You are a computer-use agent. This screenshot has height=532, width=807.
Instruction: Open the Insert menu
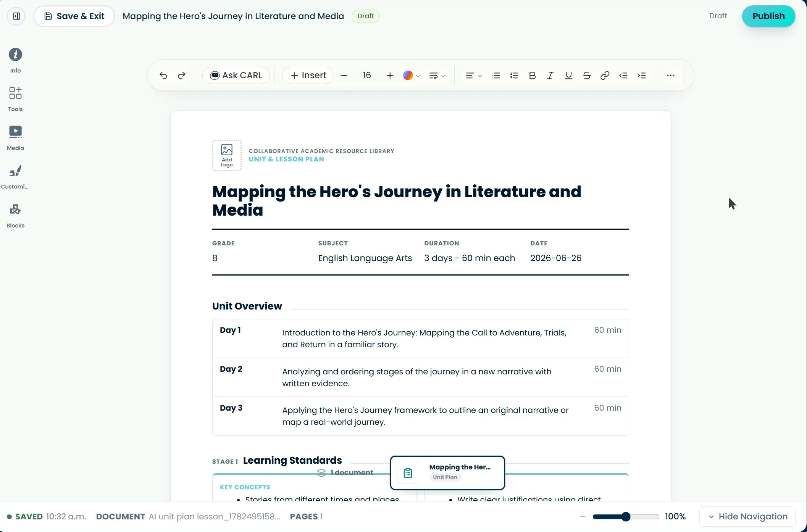coord(308,76)
